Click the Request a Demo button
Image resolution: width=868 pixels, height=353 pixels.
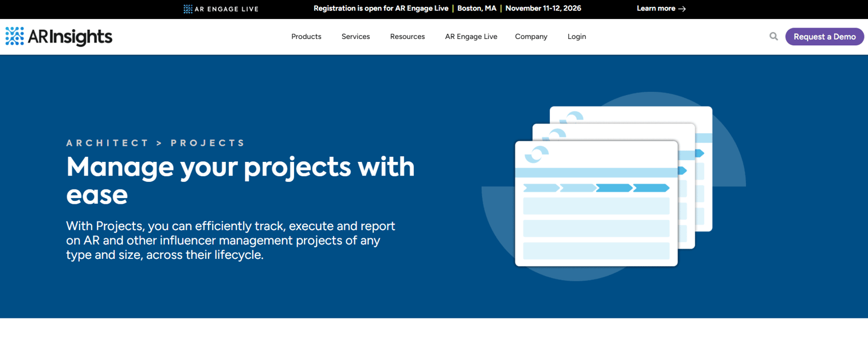(x=824, y=36)
